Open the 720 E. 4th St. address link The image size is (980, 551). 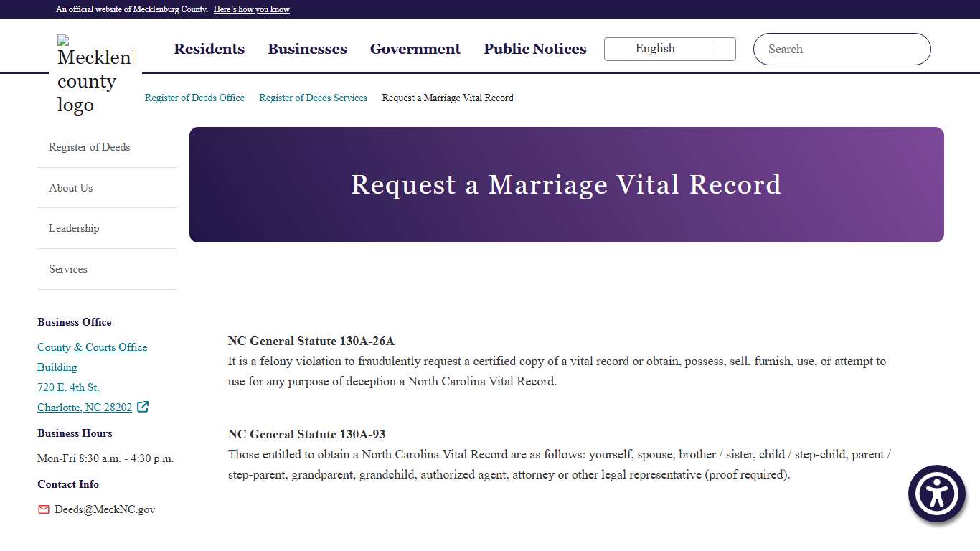tap(67, 387)
